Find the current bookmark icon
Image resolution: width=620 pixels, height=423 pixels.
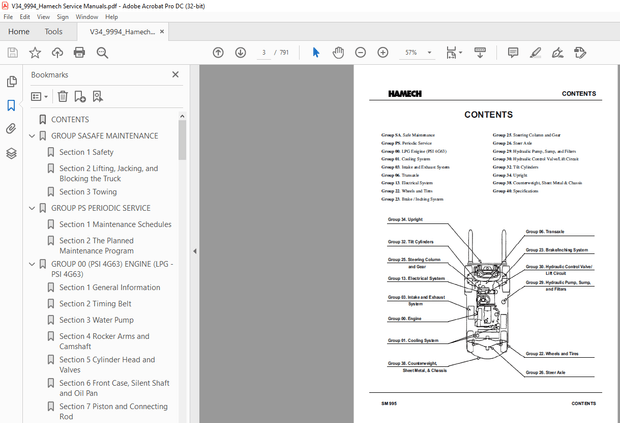(x=98, y=96)
